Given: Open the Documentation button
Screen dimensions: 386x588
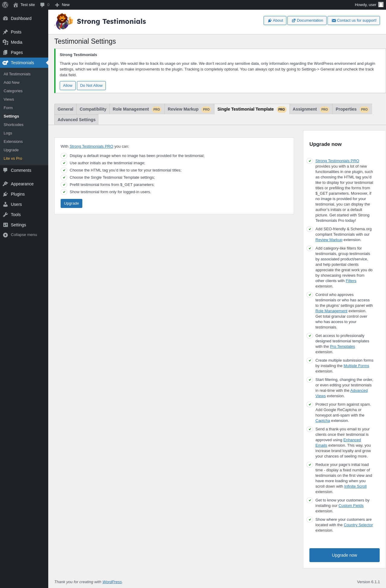Looking at the screenshot, I should pos(307,20).
